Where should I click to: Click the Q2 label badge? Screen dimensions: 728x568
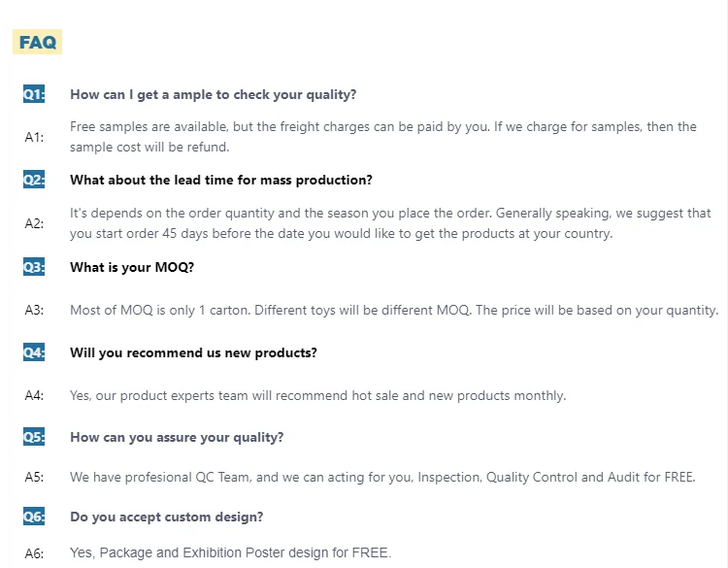34,181
